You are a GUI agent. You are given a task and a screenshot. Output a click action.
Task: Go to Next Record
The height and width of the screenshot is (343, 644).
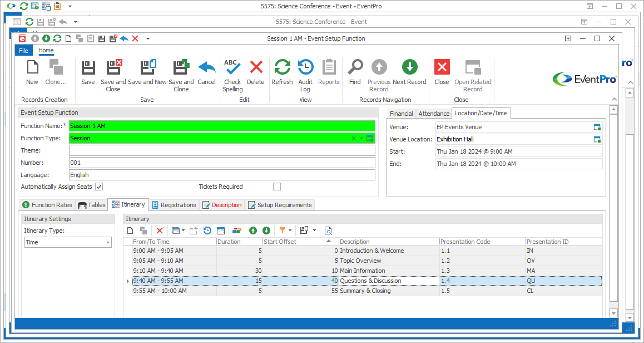click(409, 72)
